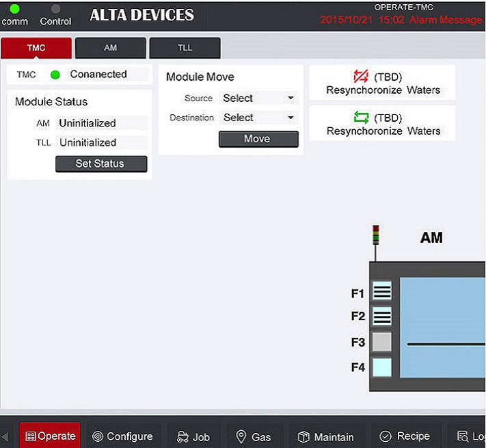Open the Job menu
This screenshot has height=448, width=486.
point(194,436)
